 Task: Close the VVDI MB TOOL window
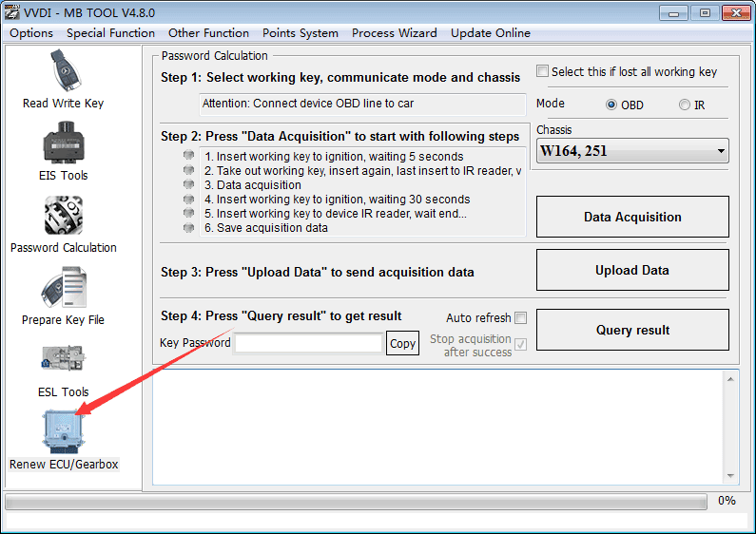[736, 13]
